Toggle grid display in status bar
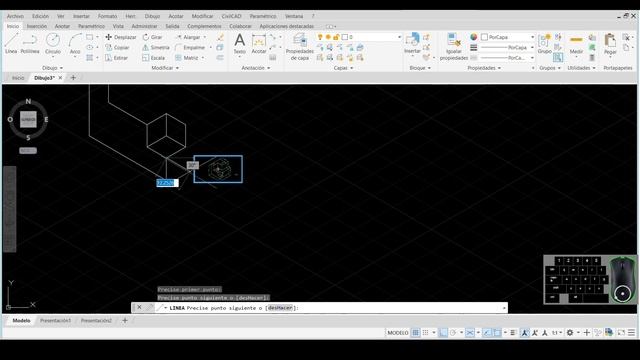The height and width of the screenshot is (360, 640). pyautogui.click(x=416, y=333)
